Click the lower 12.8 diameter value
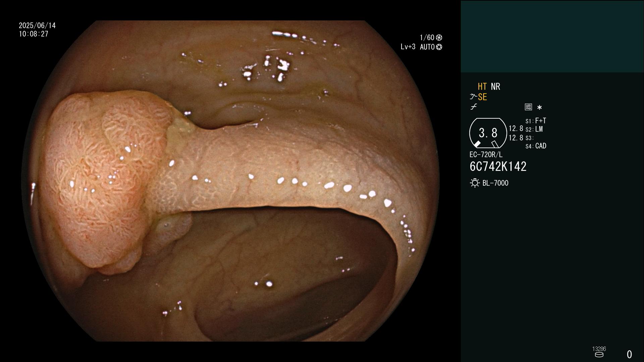This screenshot has width=644, height=362. tap(516, 138)
